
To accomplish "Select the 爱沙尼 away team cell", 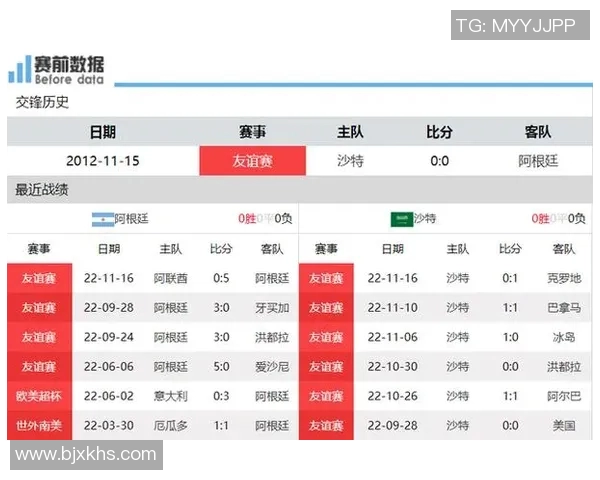I will (272, 367).
